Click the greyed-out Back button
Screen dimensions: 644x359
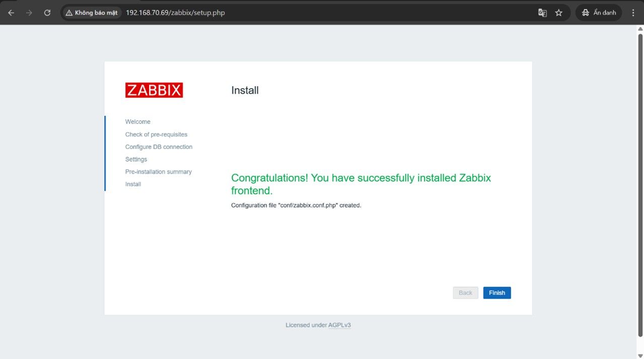[465, 293]
